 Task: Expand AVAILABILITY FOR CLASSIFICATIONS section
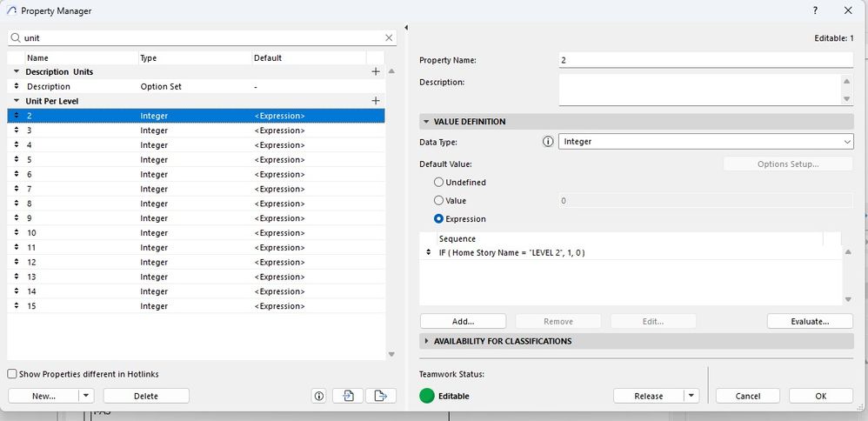click(x=426, y=341)
